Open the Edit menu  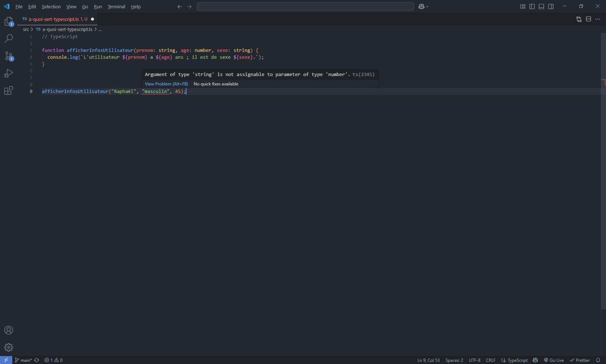click(x=32, y=6)
